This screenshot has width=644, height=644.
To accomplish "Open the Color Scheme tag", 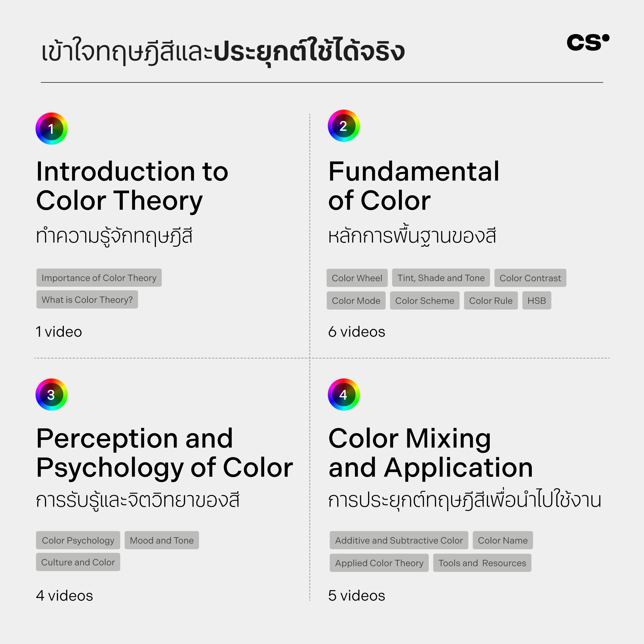I will 425,301.
